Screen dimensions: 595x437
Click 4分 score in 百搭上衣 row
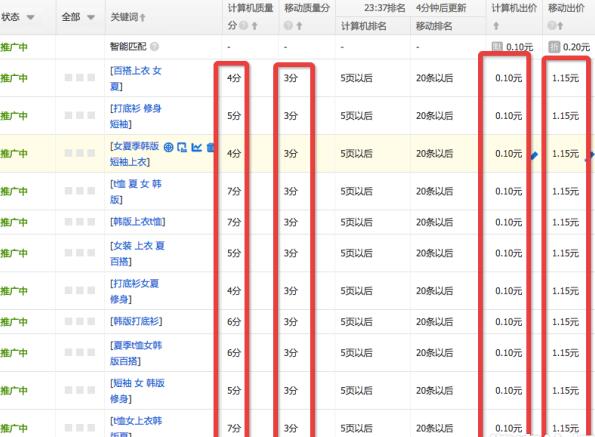tap(234, 78)
